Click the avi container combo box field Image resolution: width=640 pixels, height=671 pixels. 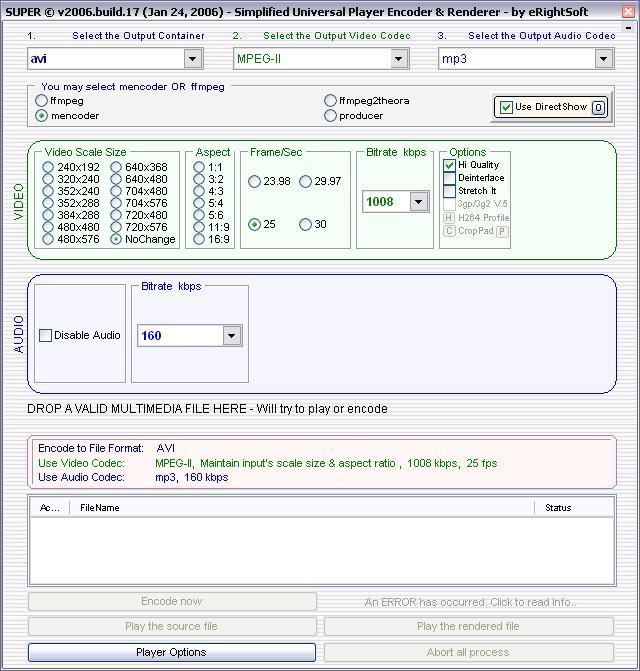pyautogui.click(x=115, y=59)
